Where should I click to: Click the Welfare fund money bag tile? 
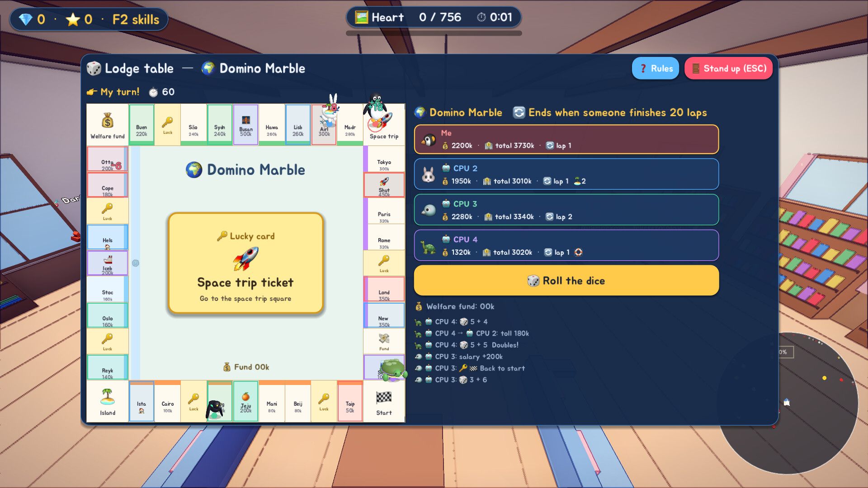click(108, 125)
